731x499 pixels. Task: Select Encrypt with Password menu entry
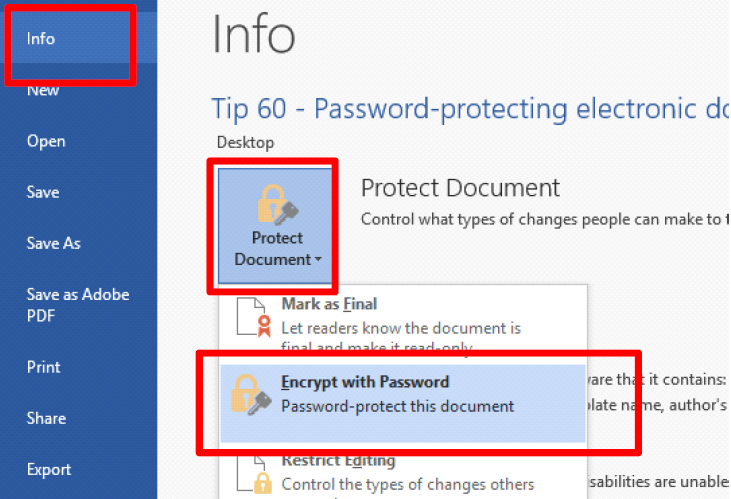point(403,403)
